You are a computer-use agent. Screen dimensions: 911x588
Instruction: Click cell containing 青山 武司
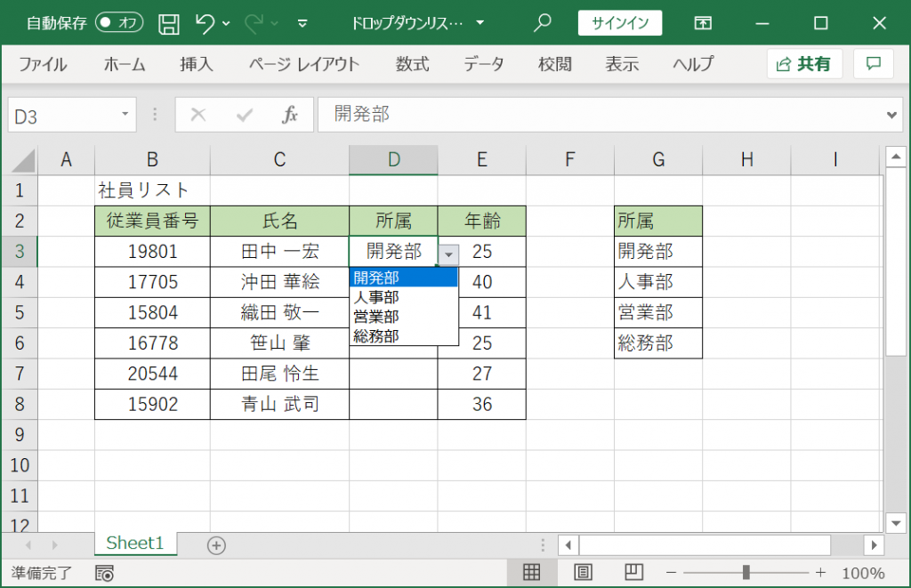[x=279, y=404]
